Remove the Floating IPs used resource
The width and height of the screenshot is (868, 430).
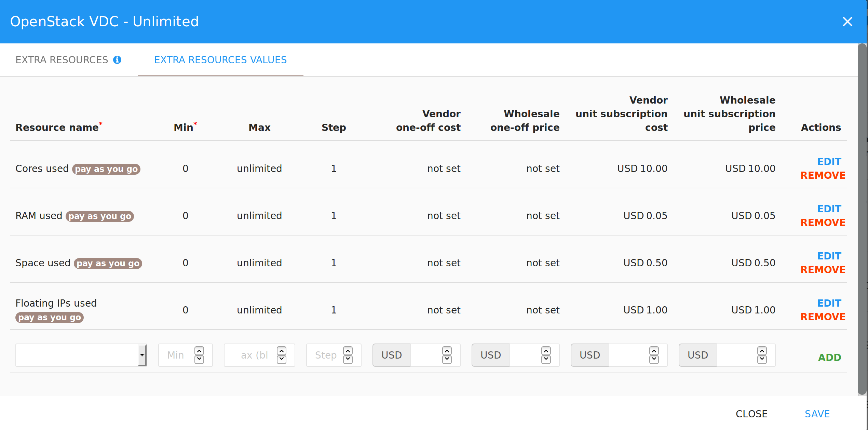coord(823,317)
